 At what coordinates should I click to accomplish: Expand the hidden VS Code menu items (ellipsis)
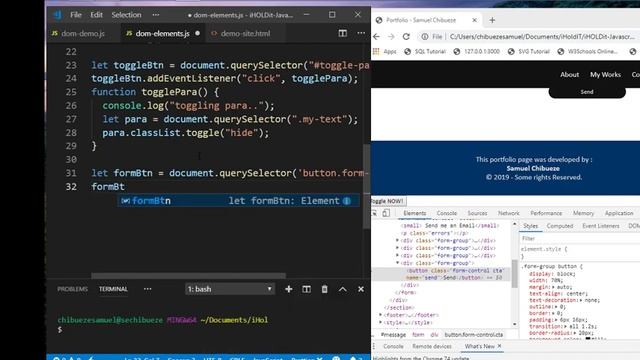point(156,15)
